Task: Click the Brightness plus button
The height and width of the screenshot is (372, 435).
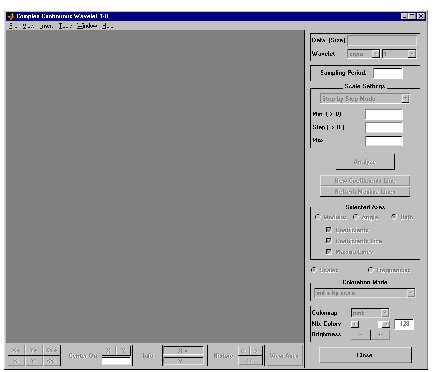Action: [380, 335]
